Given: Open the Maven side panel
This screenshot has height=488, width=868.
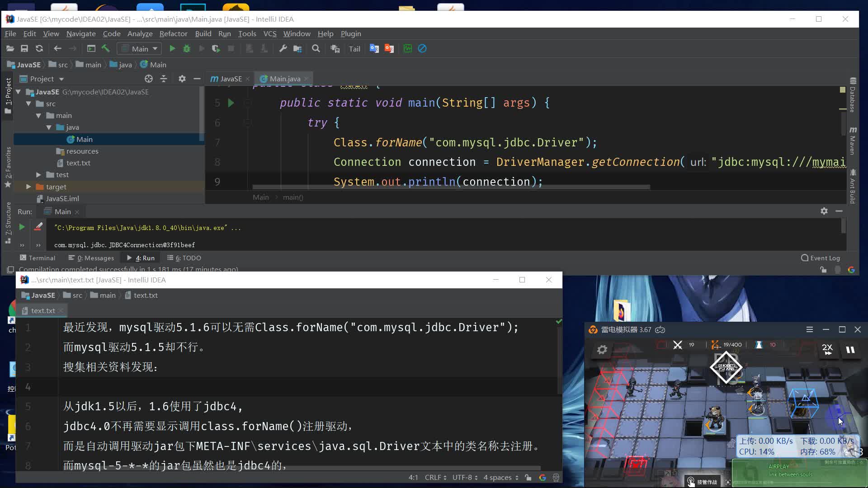Looking at the screenshot, I should click(x=853, y=141).
